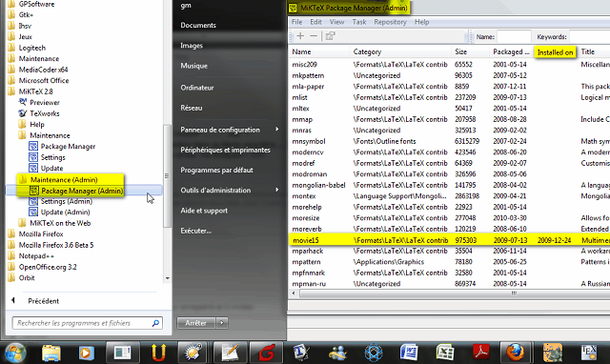
Task: Click the install package plus icon
Action: pos(300,36)
